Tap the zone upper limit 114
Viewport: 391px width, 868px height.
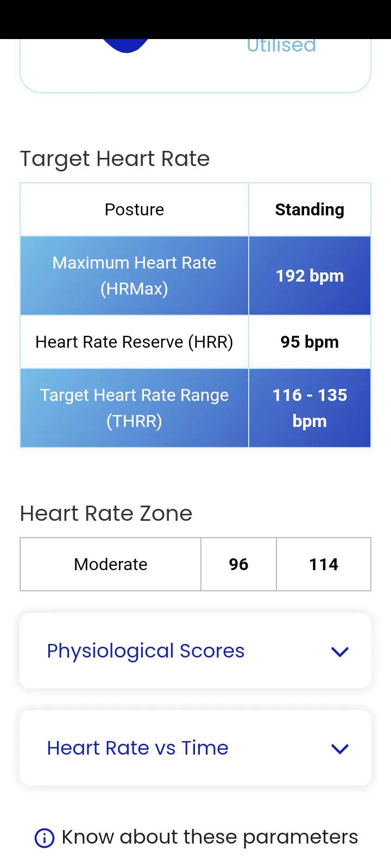pyautogui.click(x=324, y=564)
